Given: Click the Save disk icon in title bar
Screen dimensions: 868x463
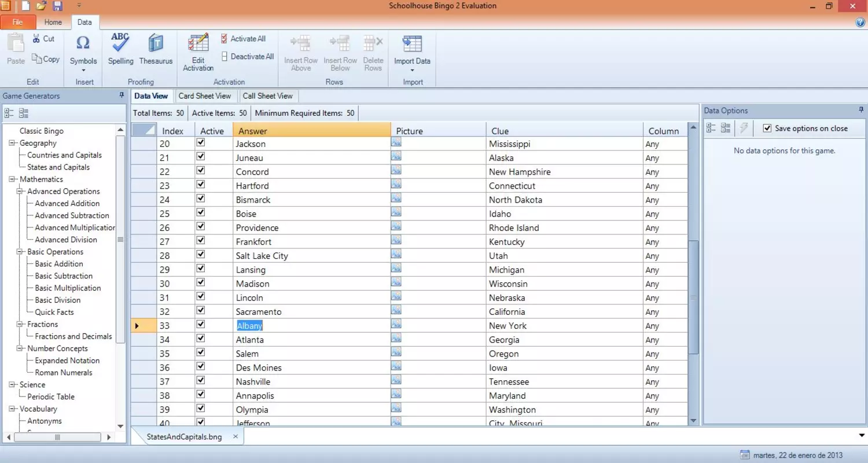Looking at the screenshot, I should 57,6.
